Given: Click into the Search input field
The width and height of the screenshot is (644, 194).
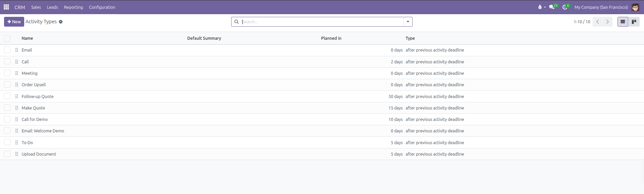Looking at the screenshot, I should click(322, 22).
